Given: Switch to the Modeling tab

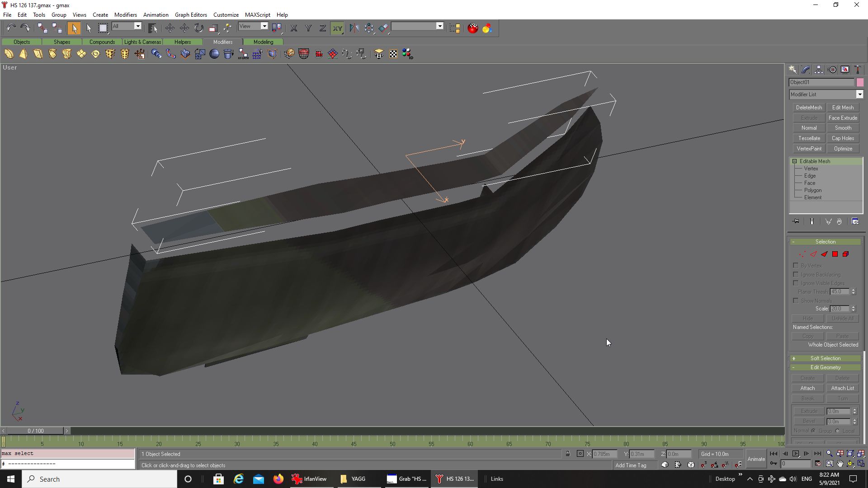Looking at the screenshot, I should (263, 42).
